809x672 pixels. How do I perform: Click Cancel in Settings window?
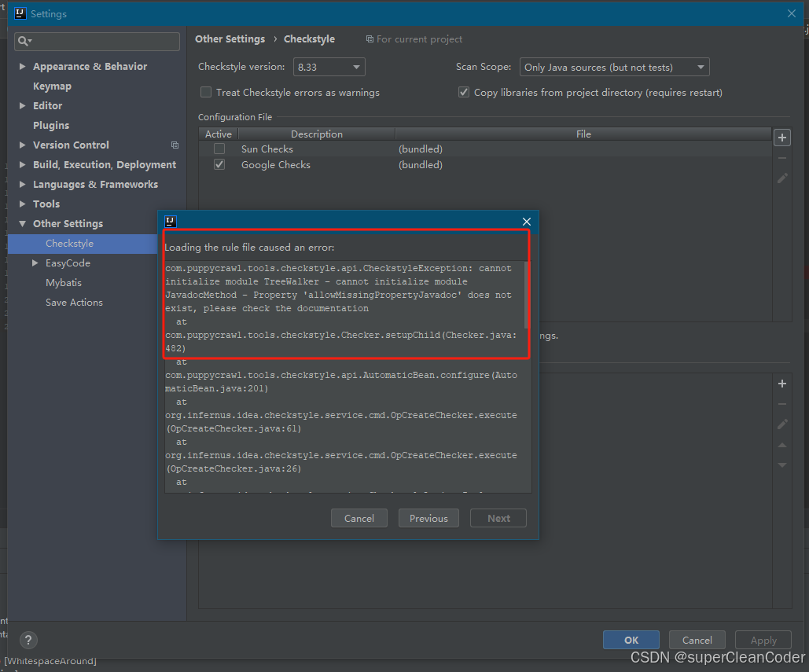point(697,640)
